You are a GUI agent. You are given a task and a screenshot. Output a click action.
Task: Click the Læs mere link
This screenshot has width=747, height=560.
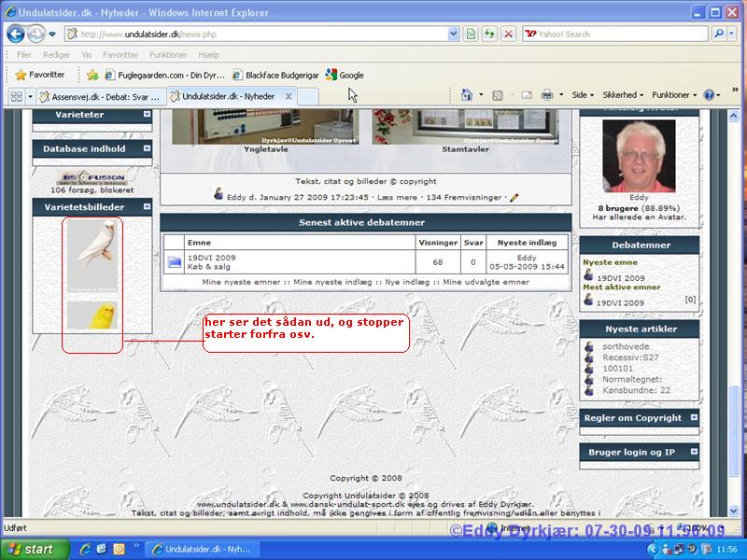click(397, 197)
